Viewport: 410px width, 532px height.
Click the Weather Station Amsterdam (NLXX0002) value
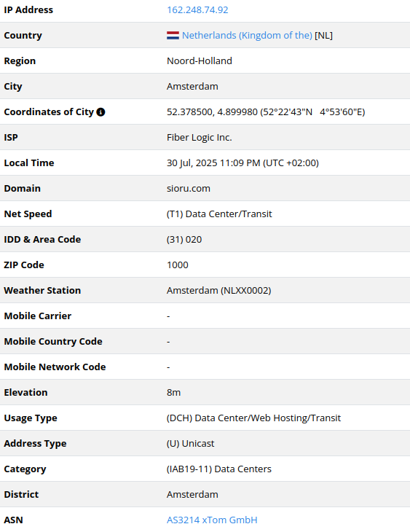pos(218,291)
